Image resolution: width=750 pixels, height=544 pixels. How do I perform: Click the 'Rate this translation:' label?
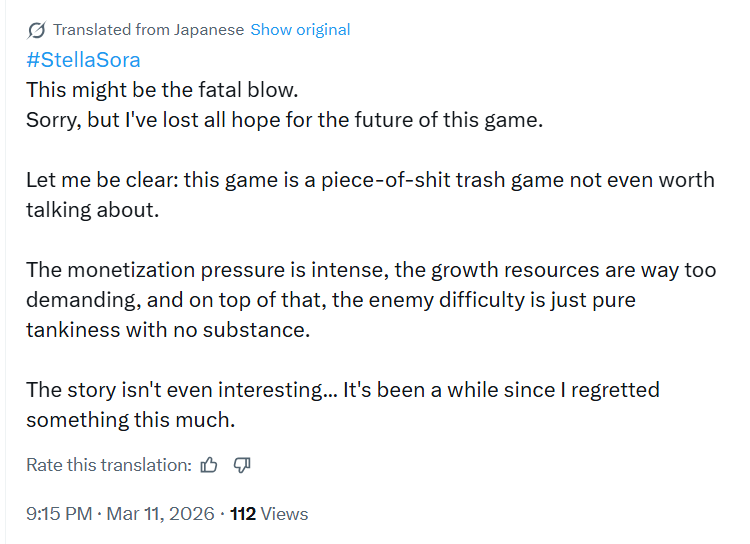pos(108,465)
